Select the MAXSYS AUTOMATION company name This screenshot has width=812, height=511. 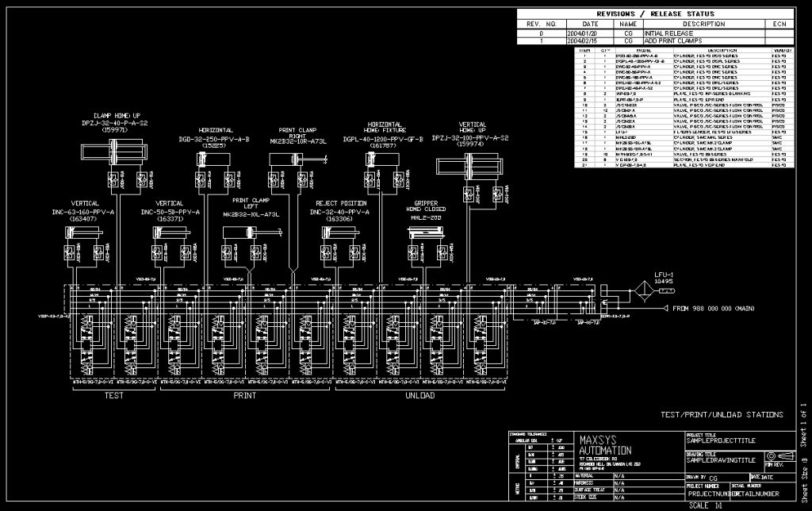[x=605, y=445]
